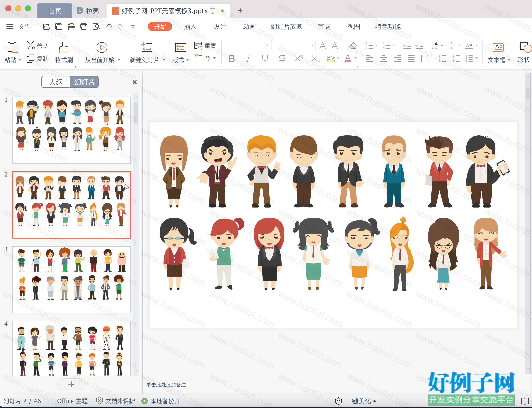
Task: Expand bullet list dropdown arrow
Action: pos(377,45)
